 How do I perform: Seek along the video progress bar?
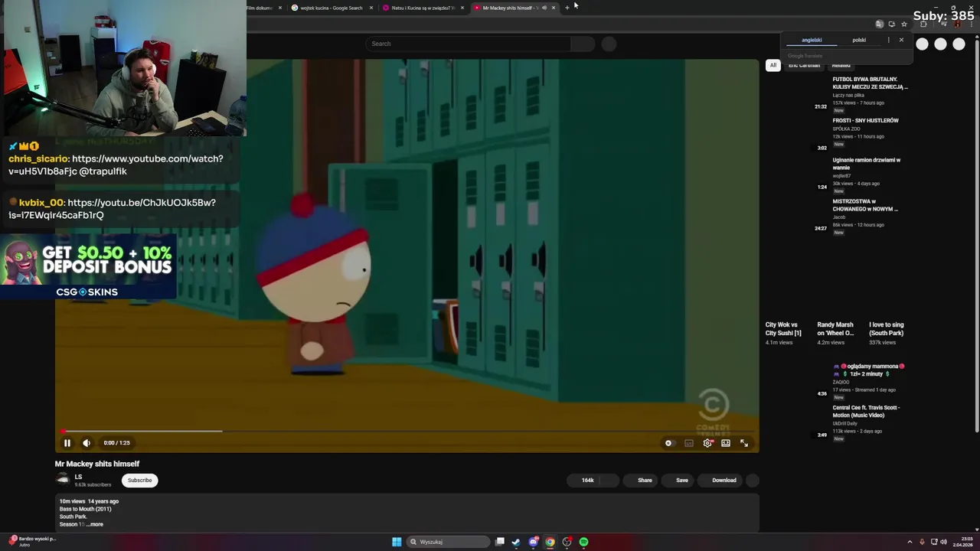click(x=407, y=432)
